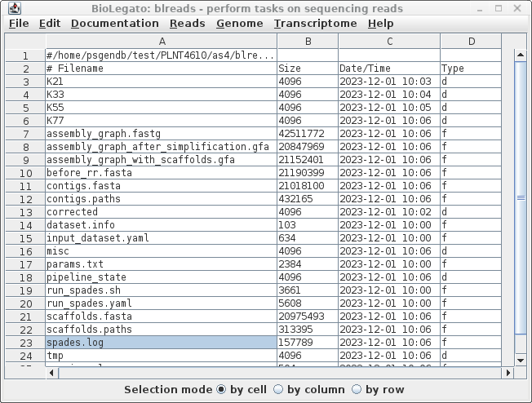Click the vertical scrollbar up arrow

tap(521, 55)
